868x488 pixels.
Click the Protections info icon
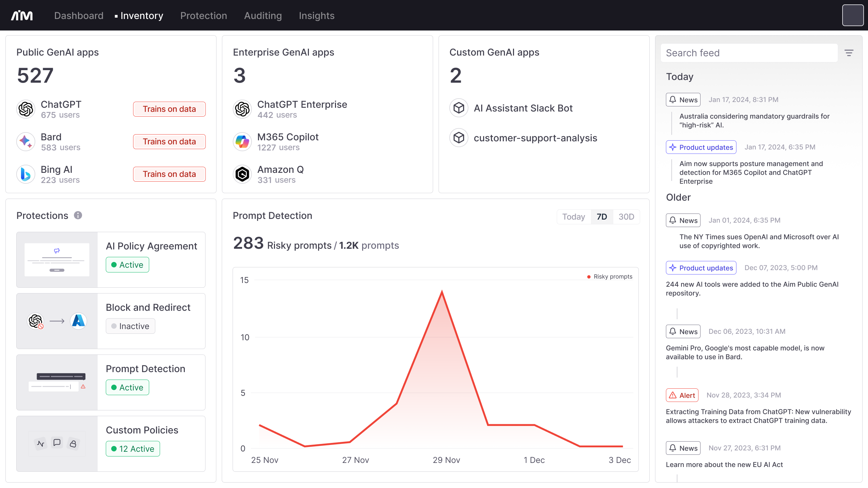[78, 216]
